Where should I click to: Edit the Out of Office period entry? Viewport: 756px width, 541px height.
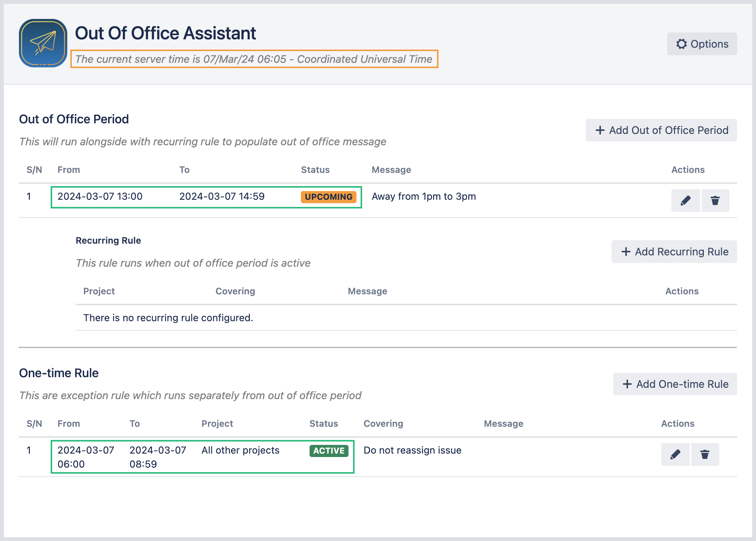(x=685, y=201)
